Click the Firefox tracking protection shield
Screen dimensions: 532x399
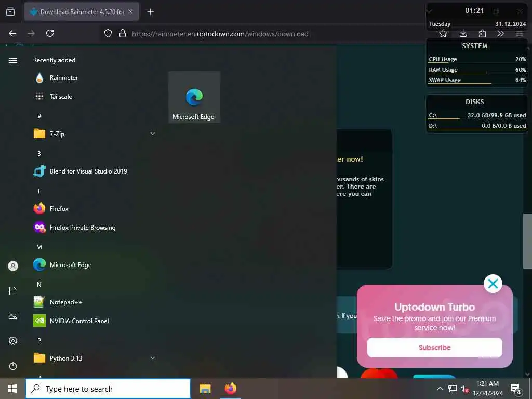108,33
